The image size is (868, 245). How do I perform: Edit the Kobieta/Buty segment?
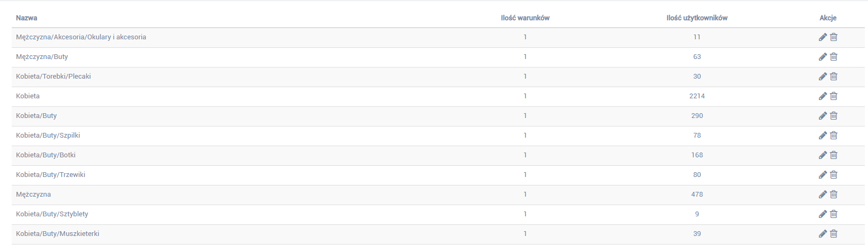823,116
